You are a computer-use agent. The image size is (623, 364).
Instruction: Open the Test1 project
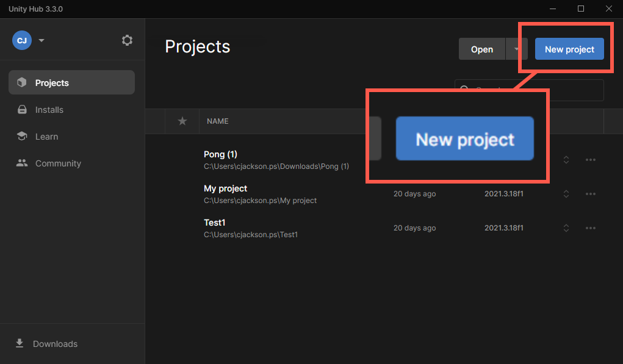[215, 223]
